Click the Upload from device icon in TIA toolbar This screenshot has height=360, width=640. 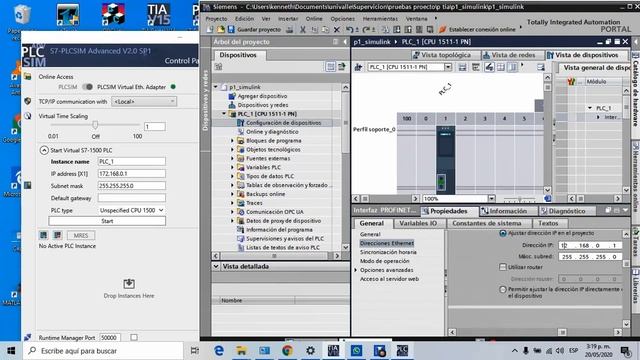point(408,29)
